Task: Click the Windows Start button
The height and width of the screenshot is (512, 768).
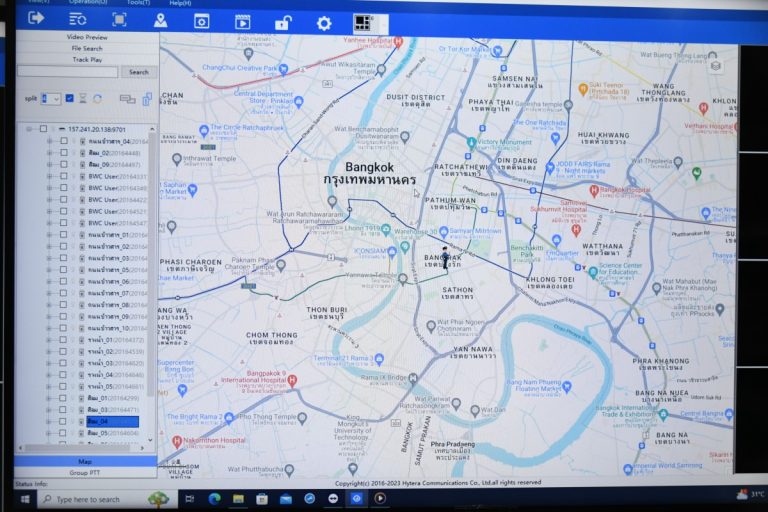Action: (25, 499)
